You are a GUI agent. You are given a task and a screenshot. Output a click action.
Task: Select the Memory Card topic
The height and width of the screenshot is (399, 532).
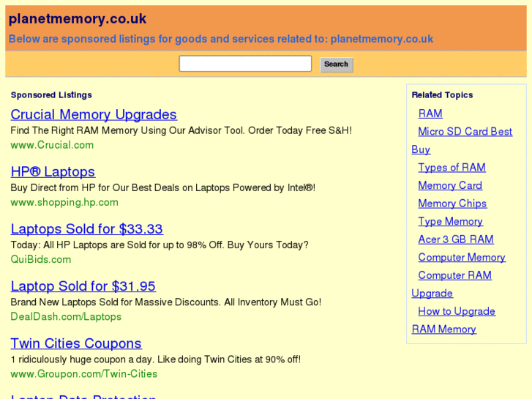point(450,185)
